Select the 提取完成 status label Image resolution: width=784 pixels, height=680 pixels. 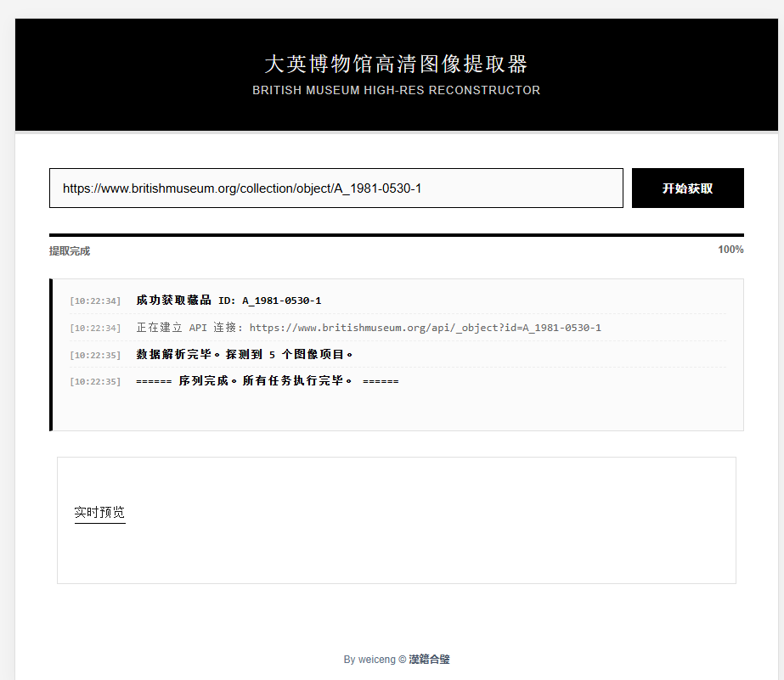point(70,250)
